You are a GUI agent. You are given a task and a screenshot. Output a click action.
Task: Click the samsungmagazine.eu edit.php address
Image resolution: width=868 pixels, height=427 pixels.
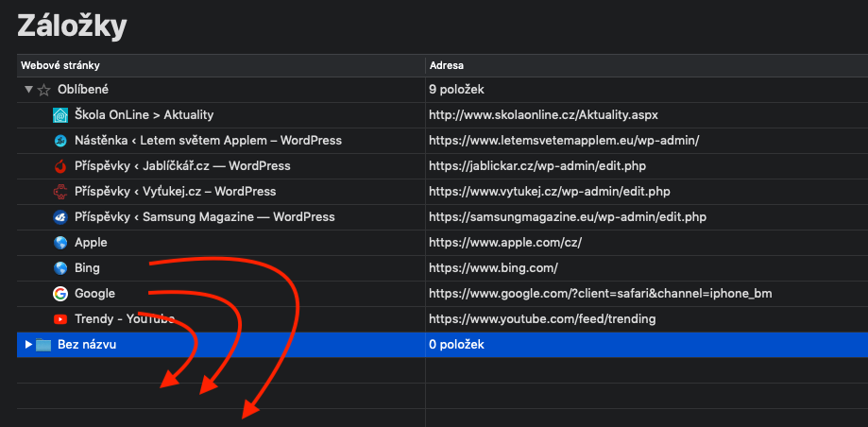568,217
